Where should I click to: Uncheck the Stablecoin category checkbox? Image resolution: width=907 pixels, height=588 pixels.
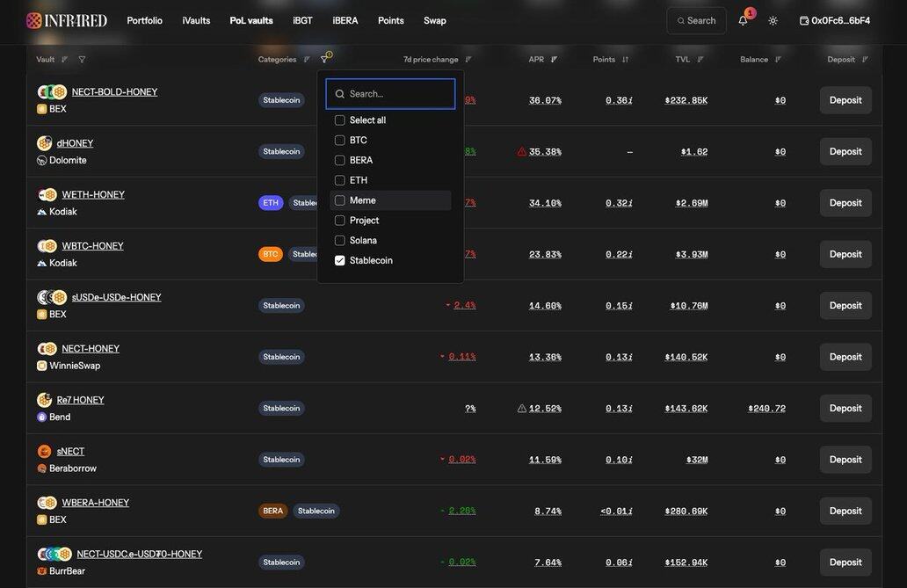click(x=340, y=260)
